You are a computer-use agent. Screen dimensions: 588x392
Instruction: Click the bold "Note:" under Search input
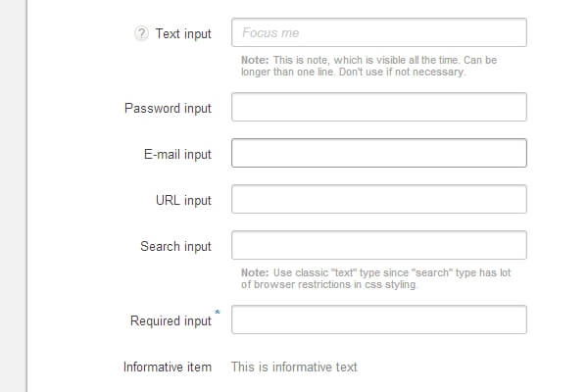coord(255,273)
